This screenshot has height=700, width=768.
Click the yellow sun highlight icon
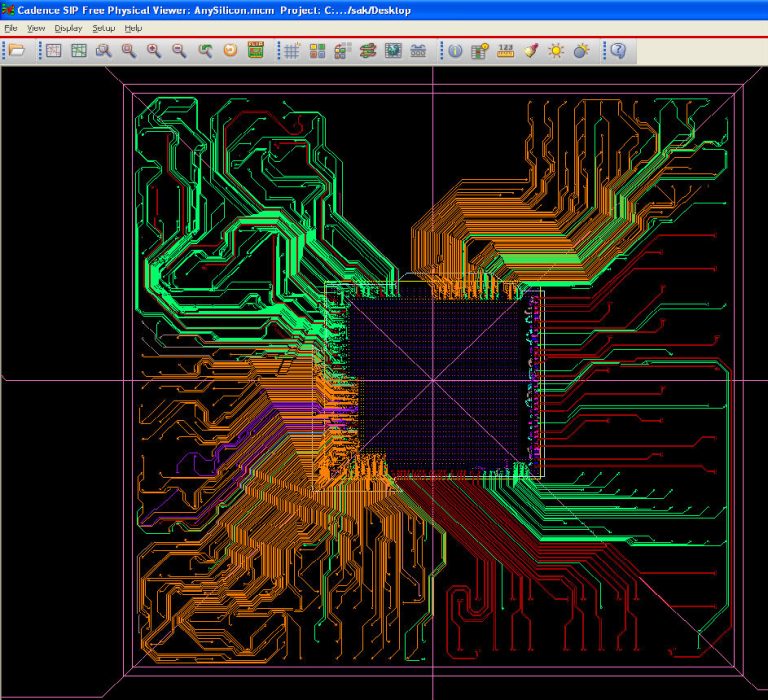556,50
